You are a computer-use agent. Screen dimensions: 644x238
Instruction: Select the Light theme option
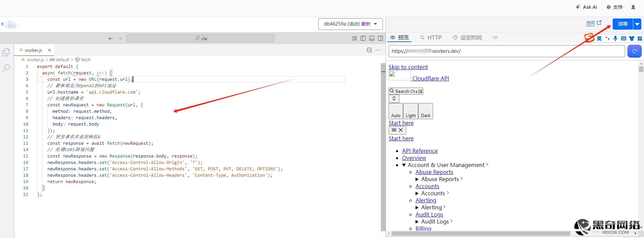[x=410, y=111]
